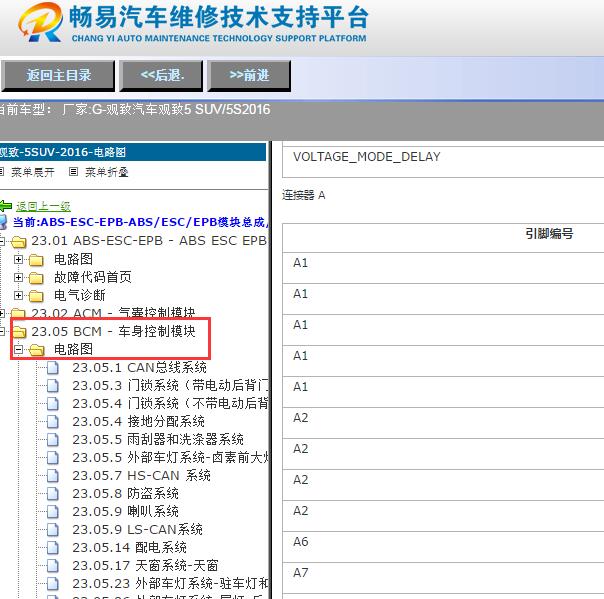
Task: Click the 当前车型 vehicle info text
Action: point(134,110)
